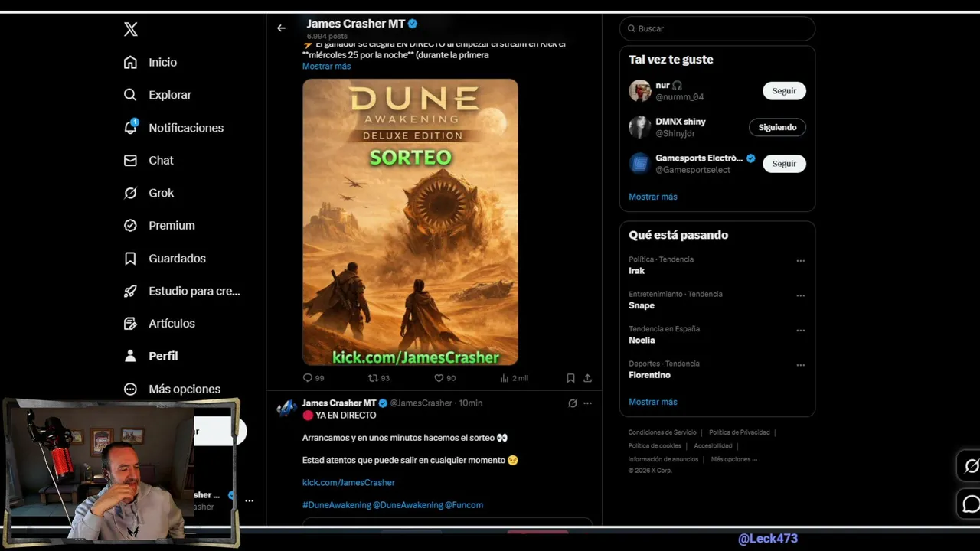Open Accesibilidad footer link
980x551 pixels.
[713, 446]
